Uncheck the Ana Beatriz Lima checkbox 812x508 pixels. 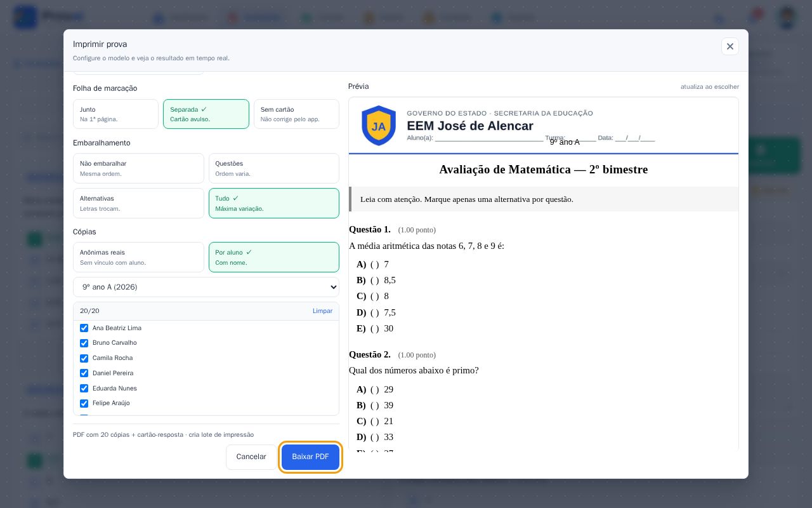click(84, 328)
